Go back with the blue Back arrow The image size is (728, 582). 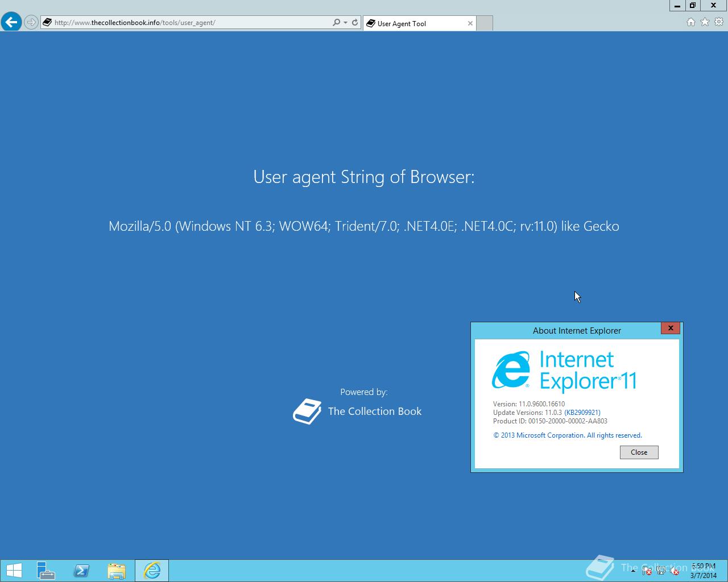(11, 22)
